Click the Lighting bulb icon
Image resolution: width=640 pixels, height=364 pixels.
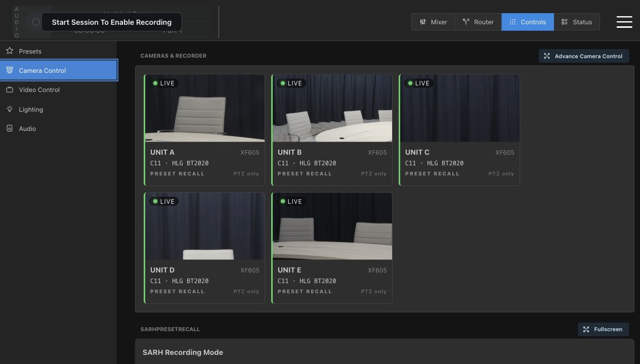pos(10,109)
